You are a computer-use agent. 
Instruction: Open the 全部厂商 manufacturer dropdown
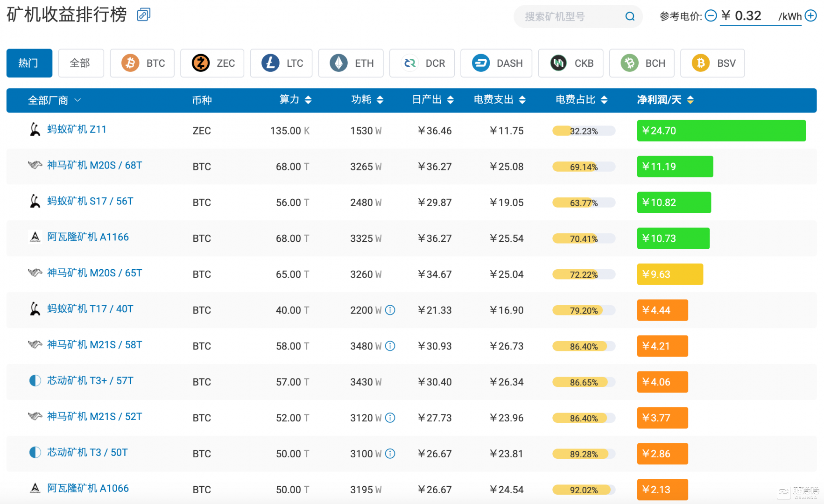click(x=54, y=100)
